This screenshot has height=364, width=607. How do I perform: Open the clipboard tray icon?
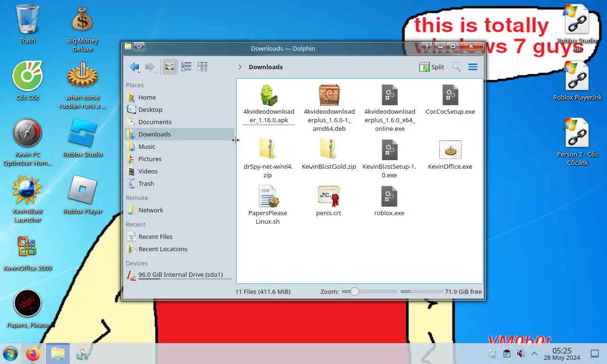click(x=506, y=354)
